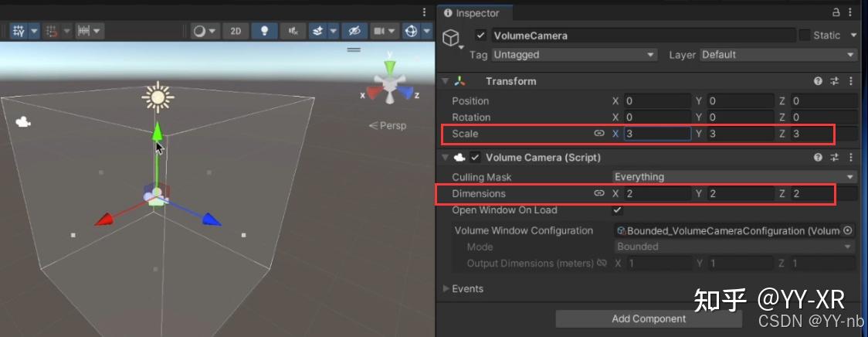
Task: Open the Culling Mask dropdown showing Everything
Action: point(736,177)
